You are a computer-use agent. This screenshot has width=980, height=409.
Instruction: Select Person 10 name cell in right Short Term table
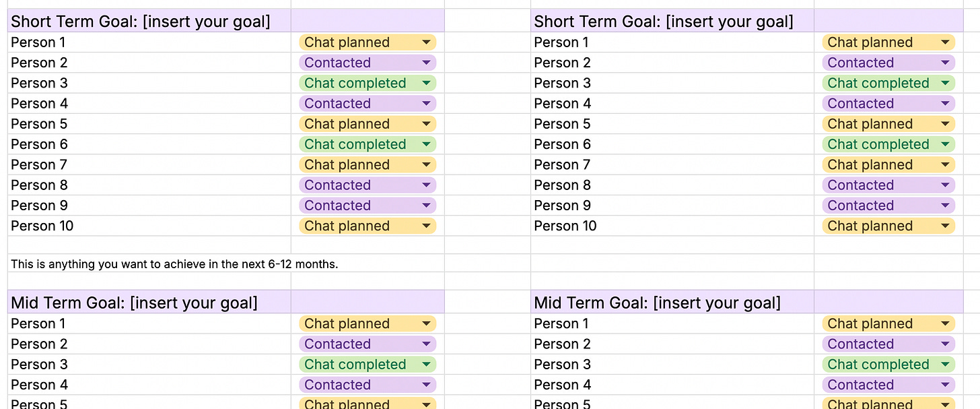click(x=565, y=226)
